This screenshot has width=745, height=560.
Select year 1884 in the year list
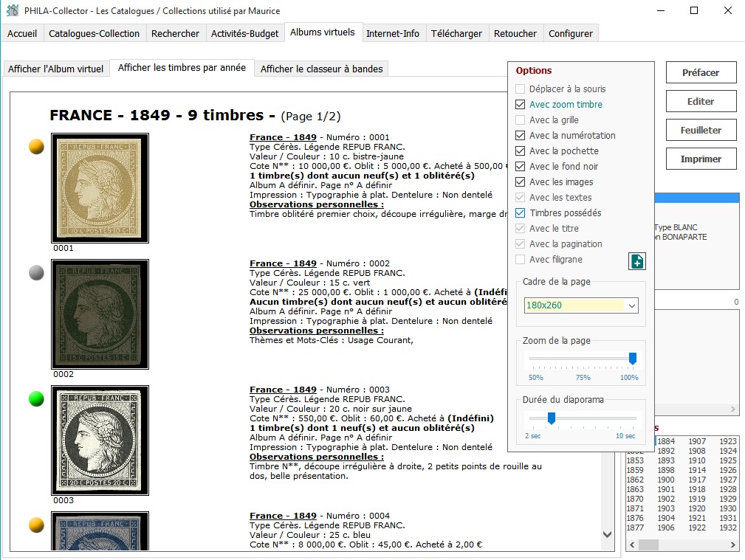click(x=666, y=441)
